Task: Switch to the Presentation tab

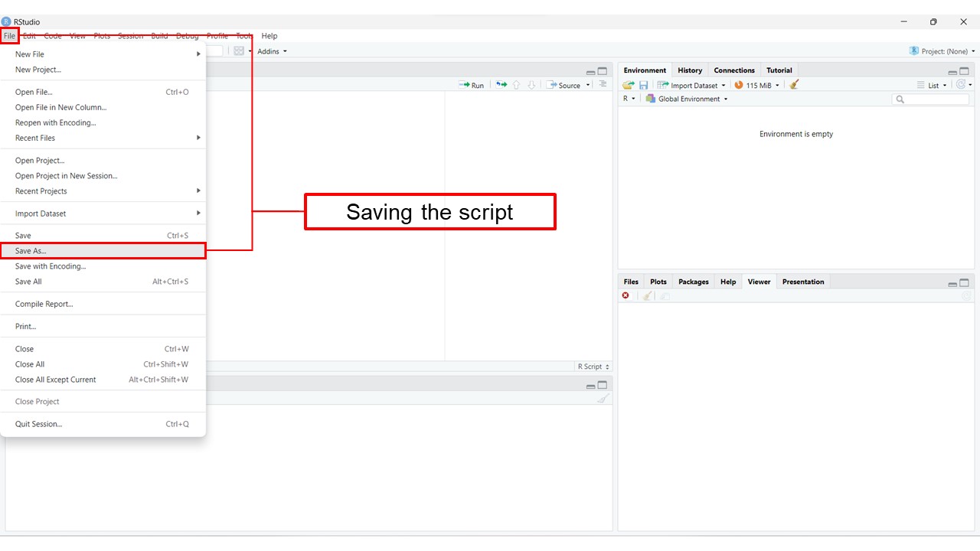Action: point(803,282)
